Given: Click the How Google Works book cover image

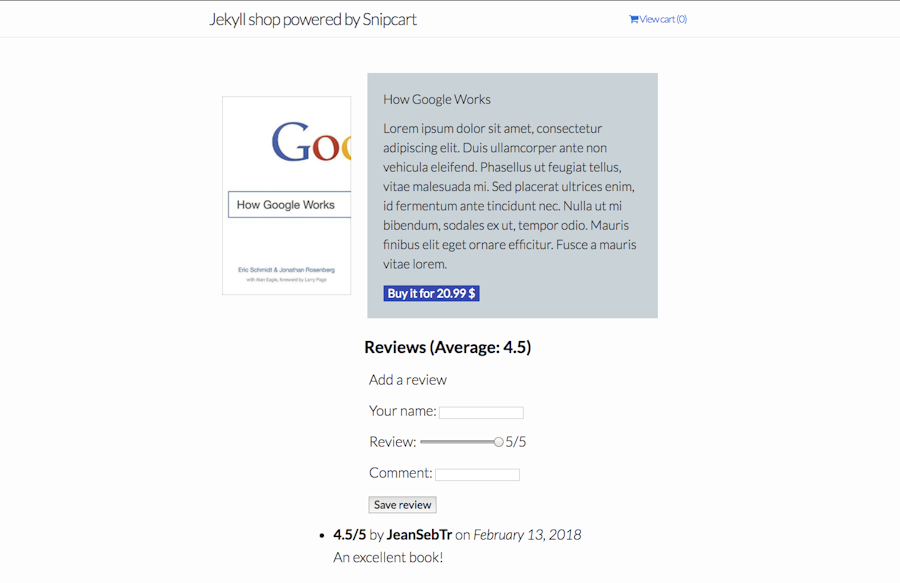Looking at the screenshot, I should [x=286, y=196].
